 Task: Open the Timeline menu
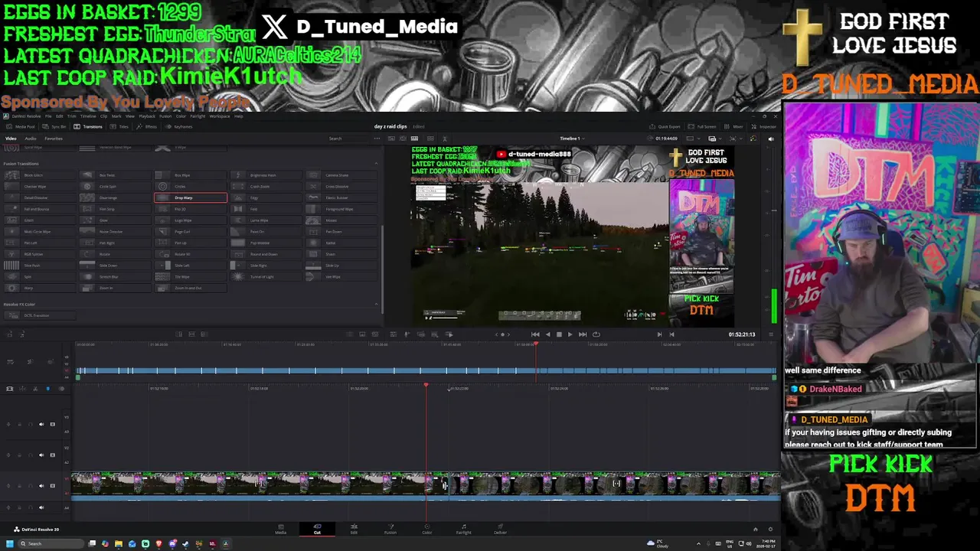[x=88, y=116]
